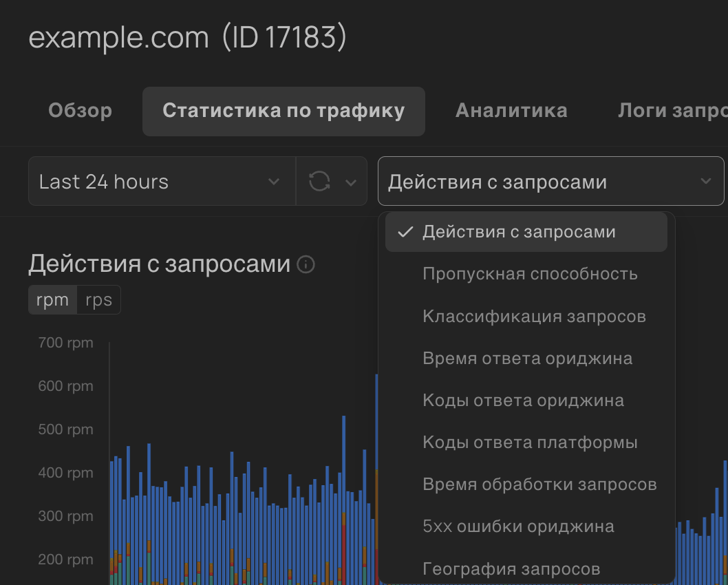
Task: Click the 200 rpm axis label
Action: [x=65, y=560]
